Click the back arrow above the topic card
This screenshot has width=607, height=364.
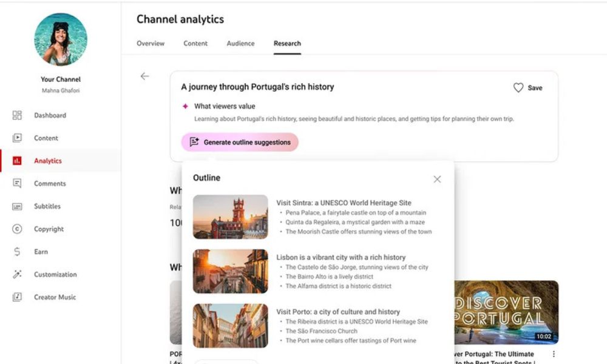tap(144, 76)
